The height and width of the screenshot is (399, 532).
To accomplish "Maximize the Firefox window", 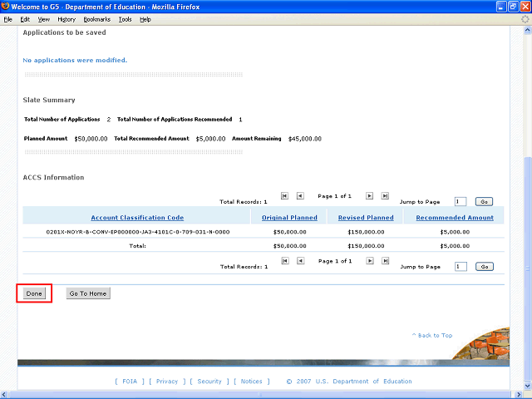I will [514, 7].
